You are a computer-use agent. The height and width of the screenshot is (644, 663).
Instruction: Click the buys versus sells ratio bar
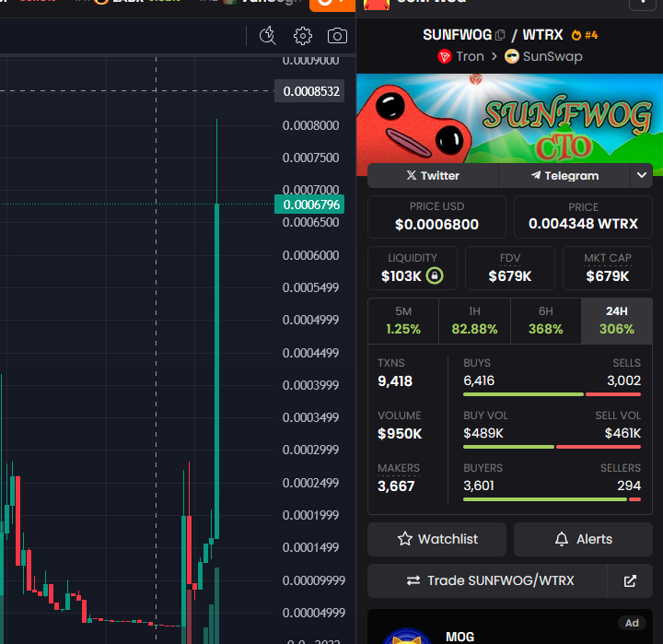[552, 394]
